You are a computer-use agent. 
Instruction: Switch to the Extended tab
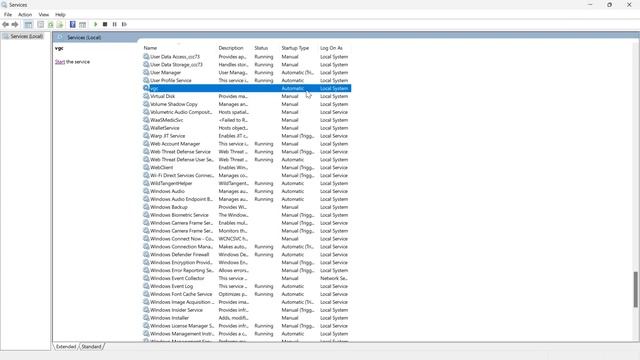click(66, 347)
